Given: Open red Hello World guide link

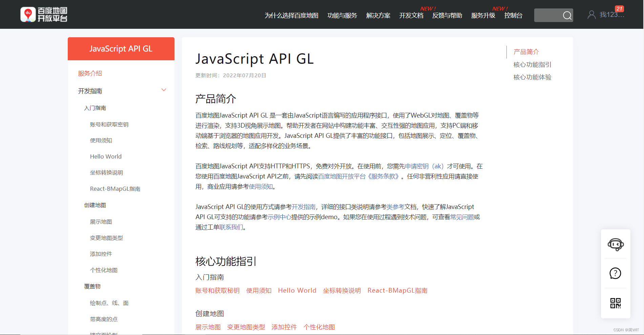Looking at the screenshot, I should pos(297,291).
